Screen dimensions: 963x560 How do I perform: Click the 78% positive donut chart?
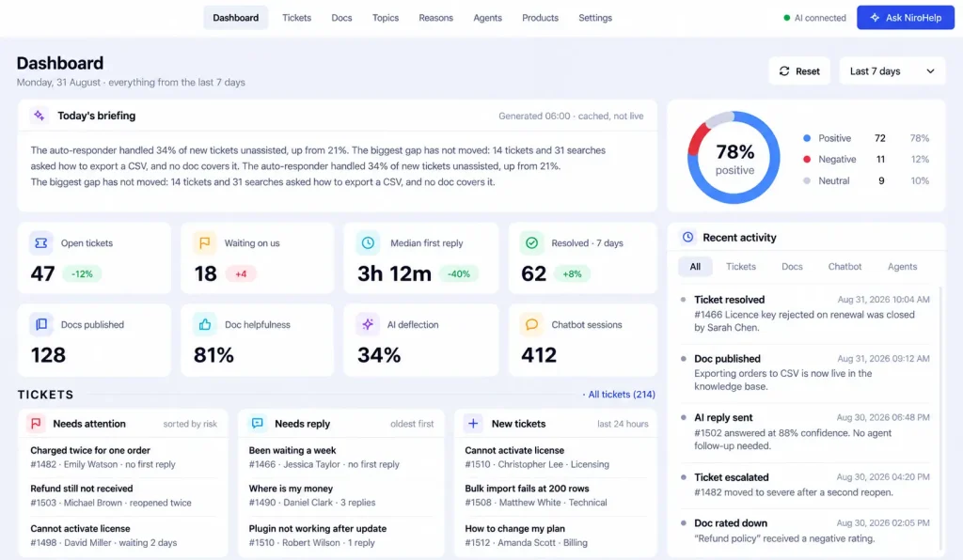(x=734, y=157)
